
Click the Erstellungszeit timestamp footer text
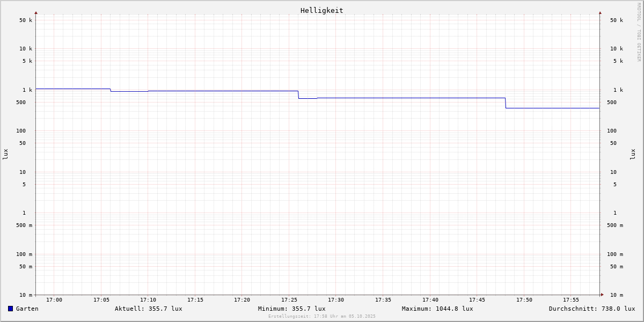point(322,316)
